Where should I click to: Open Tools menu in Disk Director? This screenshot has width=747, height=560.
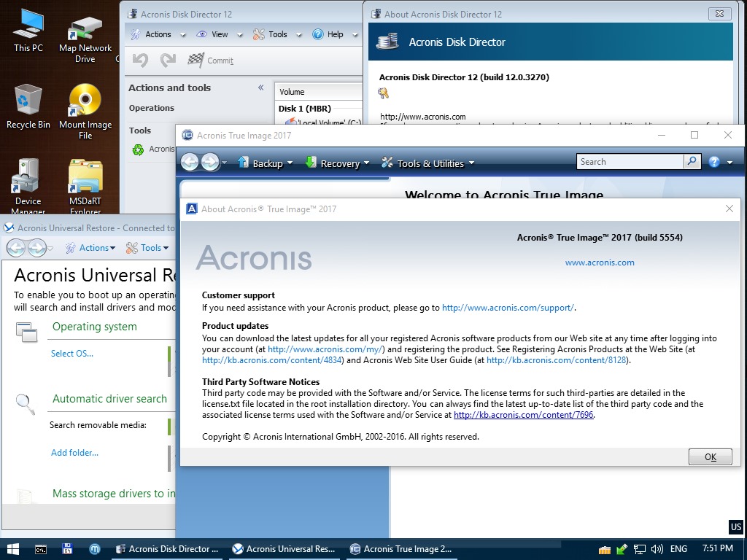tap(276, 34)
